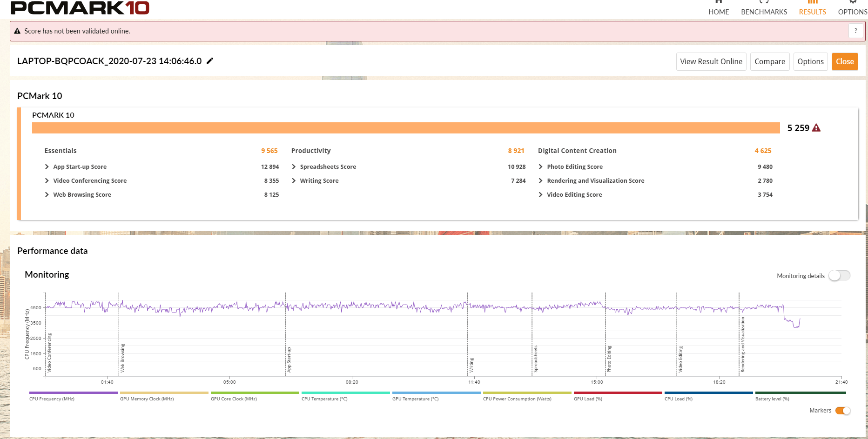The image size is (868, 439).
Task: Expand Photo Editing Score details
Action: pyautogui.click(x=540, y=167)
